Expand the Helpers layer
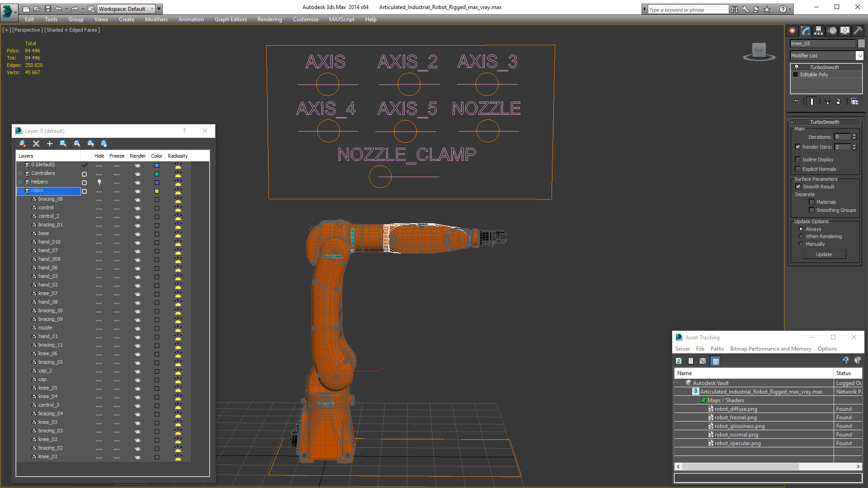Viewport: 868px width, 488px height. [19, 182]
